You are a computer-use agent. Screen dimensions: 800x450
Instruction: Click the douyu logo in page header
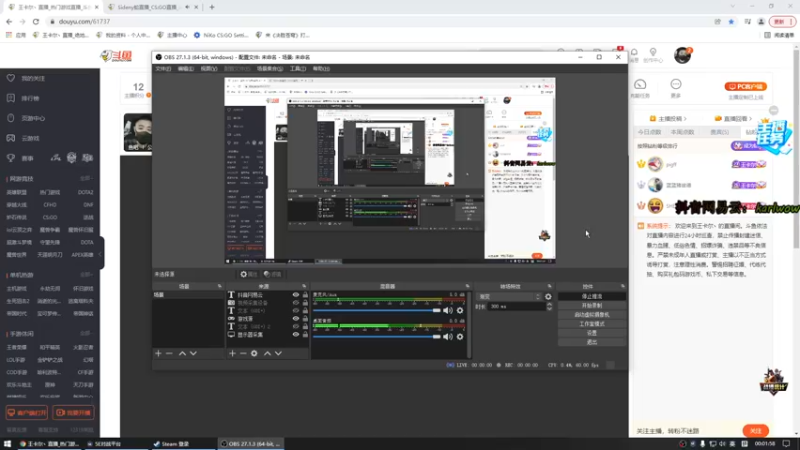116,56
